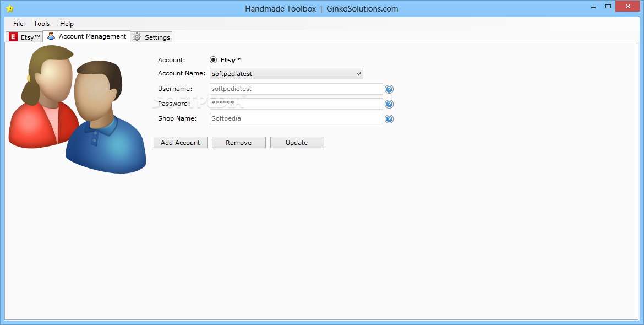Open the Tools menu
This screenshot has height=325, width=644.
coord(41,24)
